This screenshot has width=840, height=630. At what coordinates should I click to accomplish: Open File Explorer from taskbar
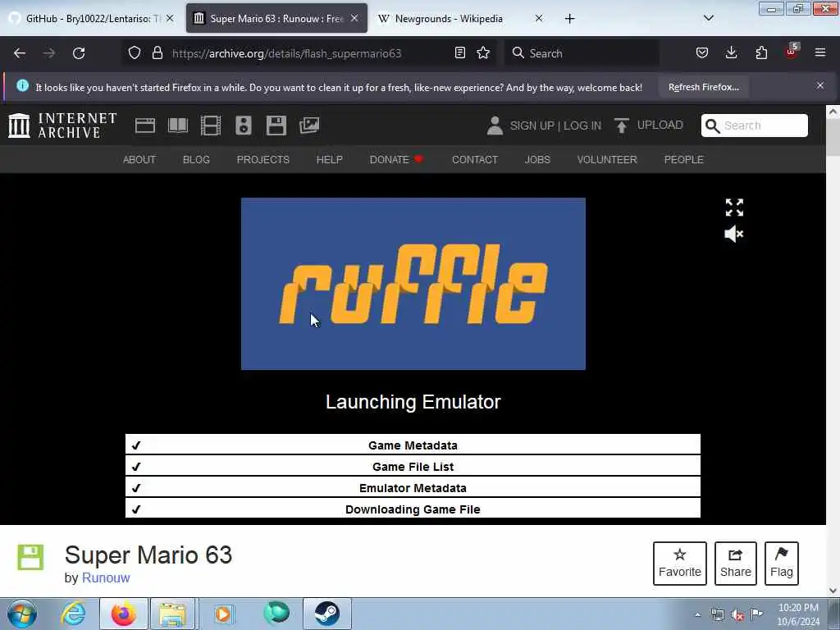click(172, 614)
